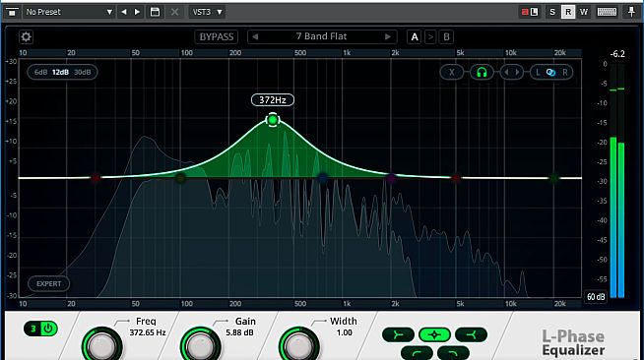Click the L-Phase Equalizer logo
Viewport: 644px width, 360px height.
[573, 343]
